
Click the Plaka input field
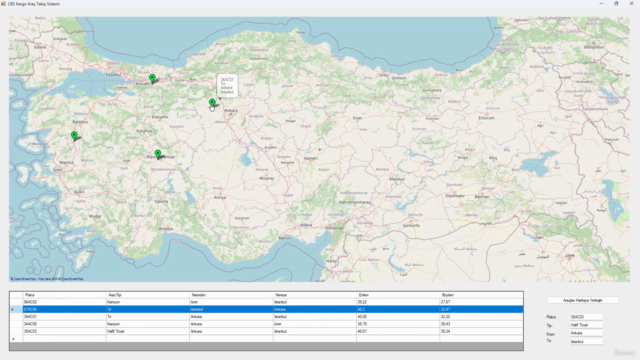pyautogui.click(x=586, y=317)
